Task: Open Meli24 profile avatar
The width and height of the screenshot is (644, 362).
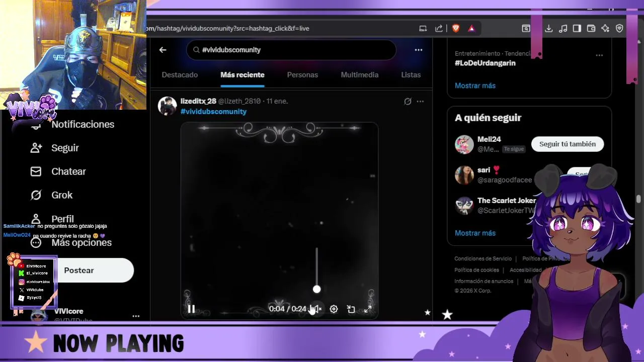Action: tap(464, 144)
